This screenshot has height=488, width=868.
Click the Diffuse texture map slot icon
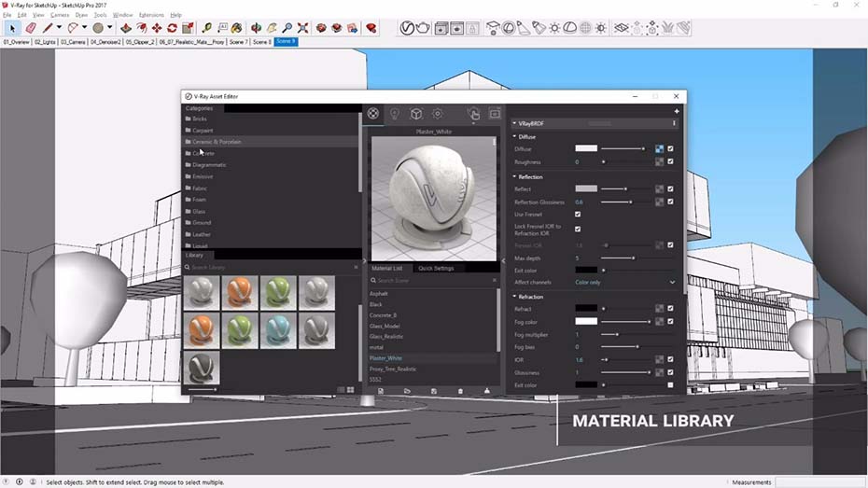(659, 148)
